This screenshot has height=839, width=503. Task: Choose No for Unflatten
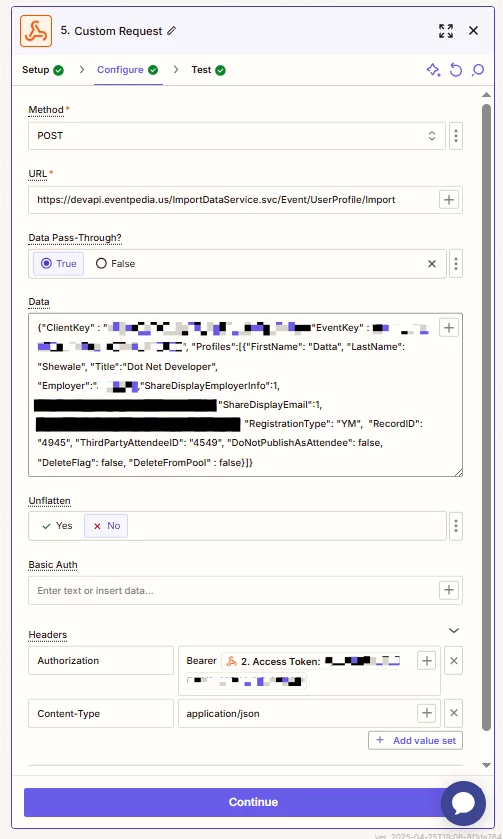point(106,525)
